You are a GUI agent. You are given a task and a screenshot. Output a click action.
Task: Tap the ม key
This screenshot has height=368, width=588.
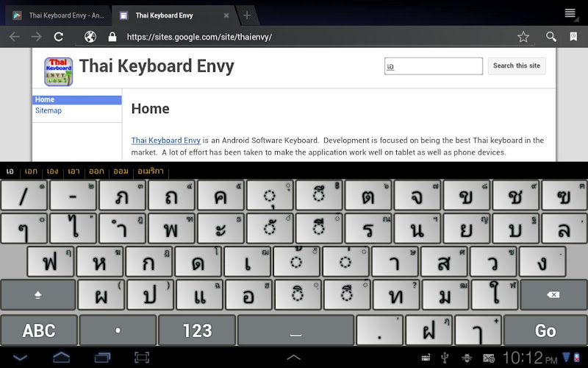[x=445, y=295]
